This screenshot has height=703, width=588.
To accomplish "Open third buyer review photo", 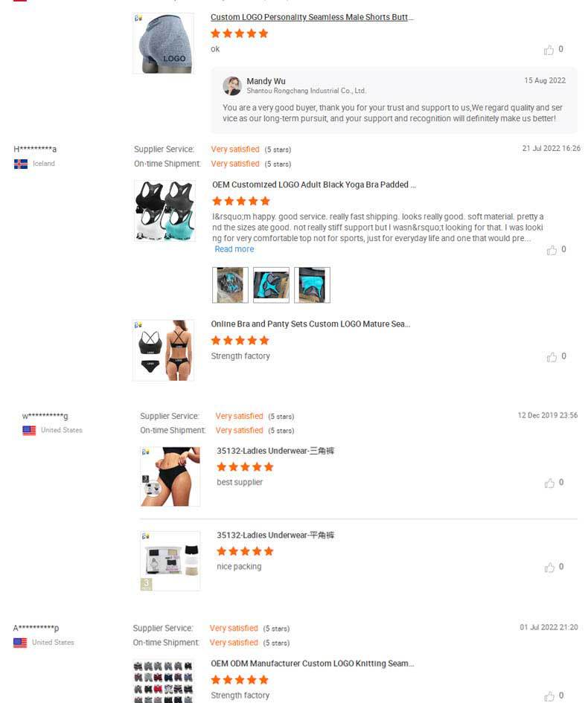I will pyautogui.click(x=312, y=285).
